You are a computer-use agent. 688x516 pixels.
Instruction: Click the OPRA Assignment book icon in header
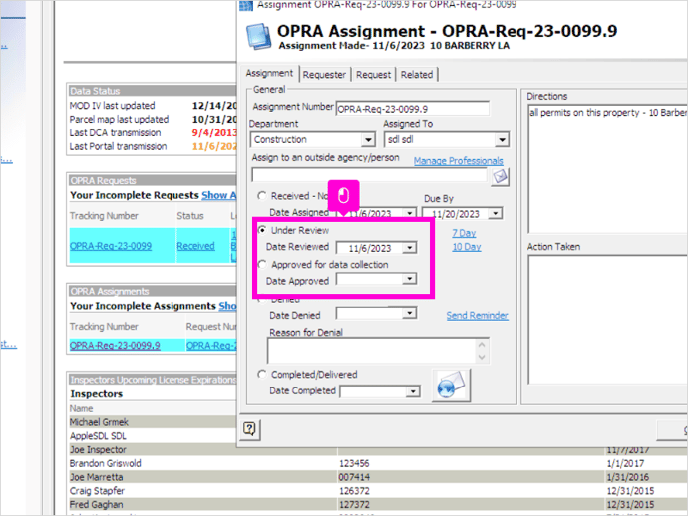258,36
